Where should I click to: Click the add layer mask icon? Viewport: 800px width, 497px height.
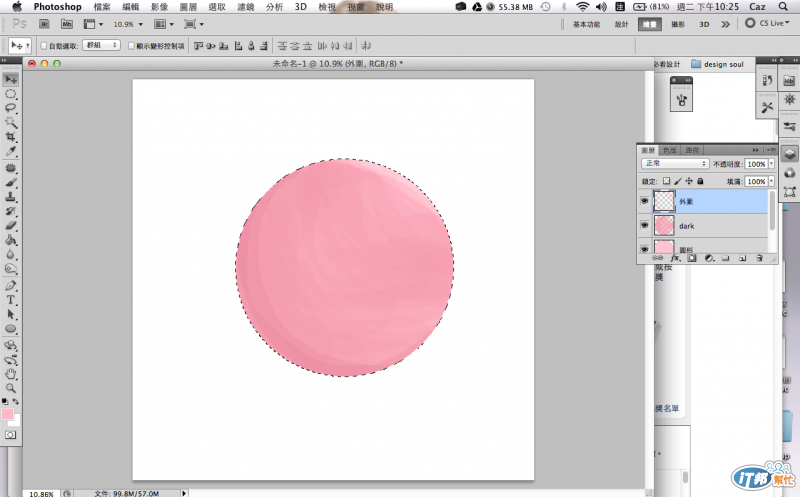[691, 257]
